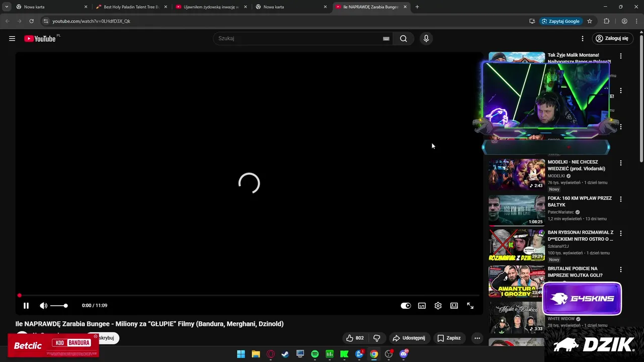Like the video with 802 likes
Viewport: 644px width, 362px height.
(355, 338)
